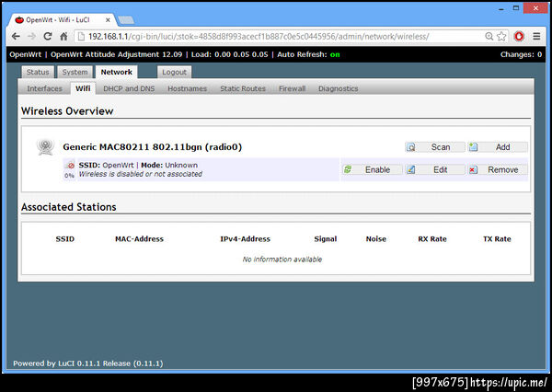Click the zoom magnifier in address bar
This screenshot has width=552, height=392.
489,36
